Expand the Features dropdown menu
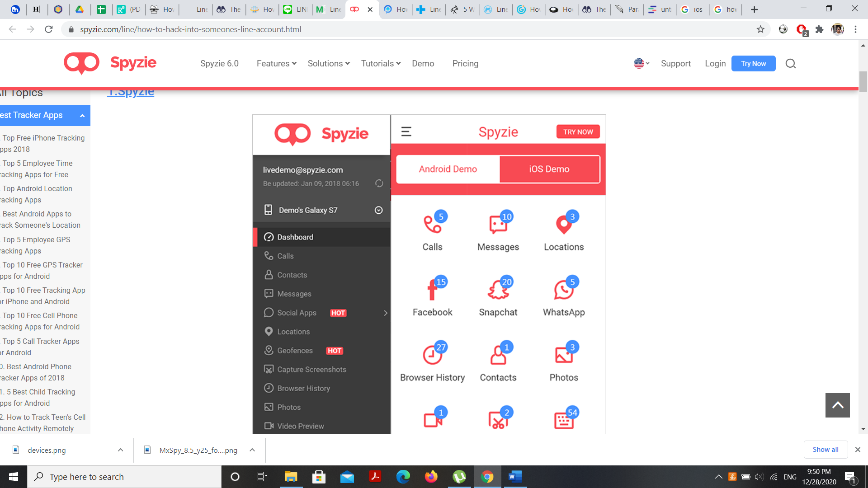This screenshot has height=488, width=868. pos(277,63)
